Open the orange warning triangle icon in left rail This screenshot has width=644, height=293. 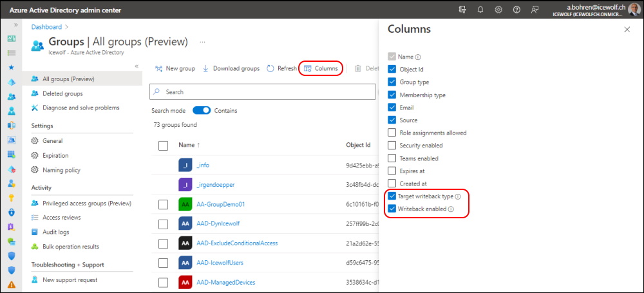(12, 285)
